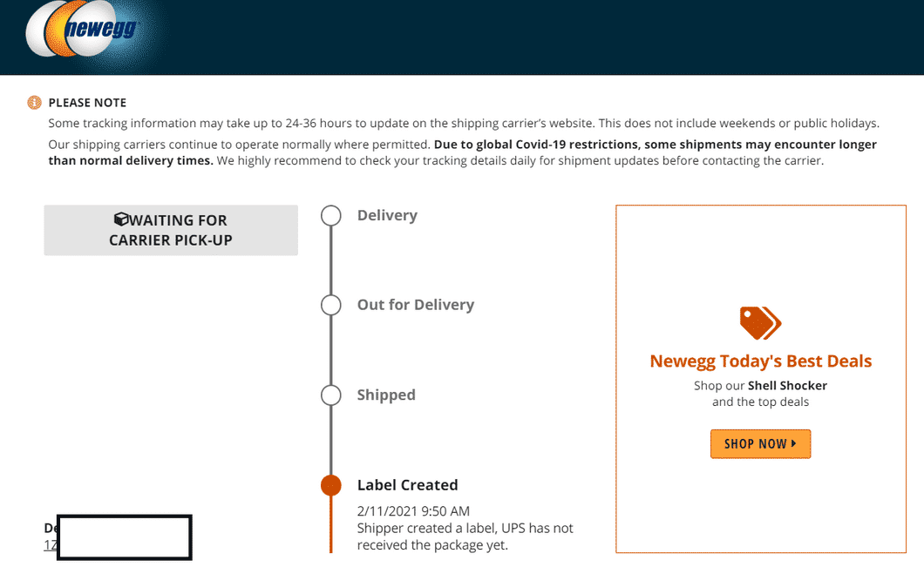Click the Out for Delivery step label
The height and width of the screenshot is (567, 924).
coord(415,305)
